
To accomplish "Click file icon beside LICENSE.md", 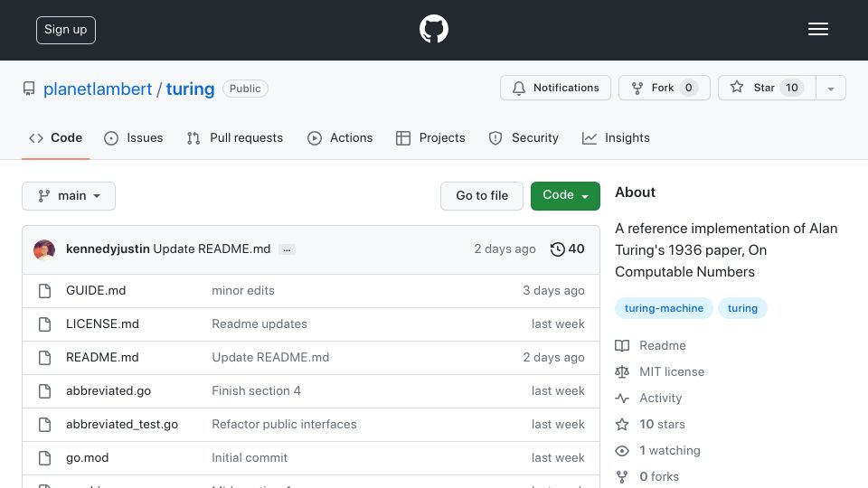I will (x=45, y=324).
